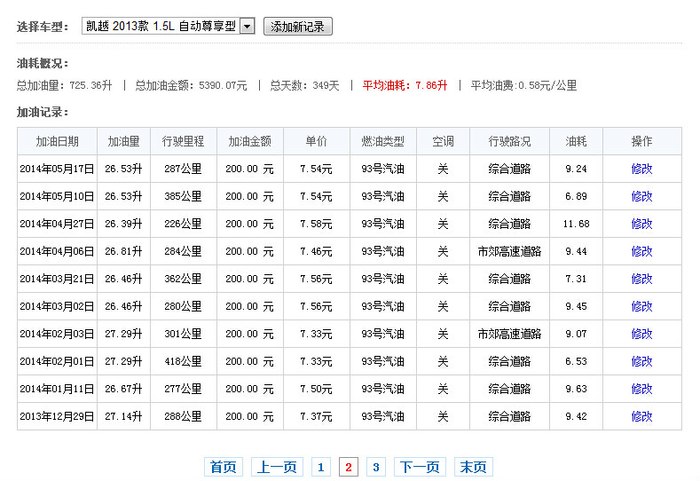
Task: Click the 加油日期 column header
Action: pos(57,142)
